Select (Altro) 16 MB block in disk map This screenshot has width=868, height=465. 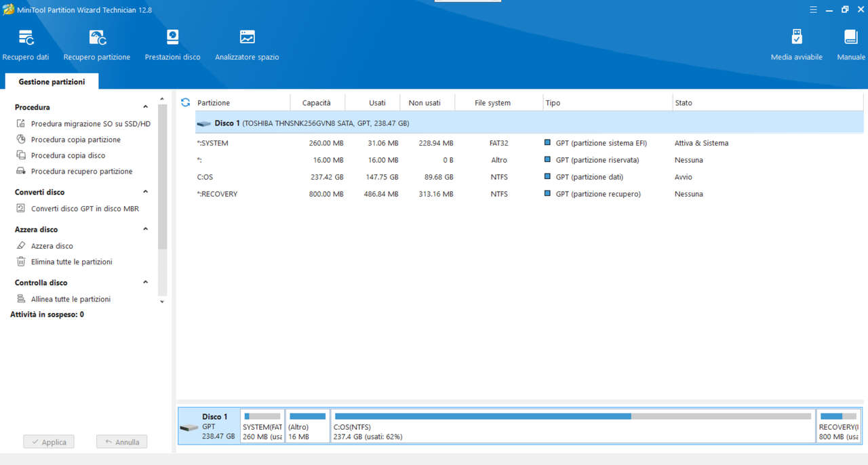click(x=307, y=426)
